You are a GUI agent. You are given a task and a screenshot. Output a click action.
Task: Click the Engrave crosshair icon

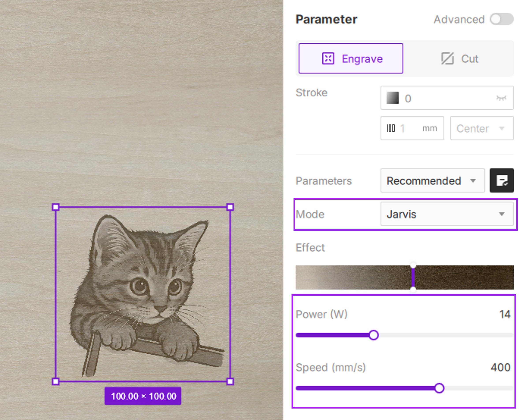tap(328, 58)
